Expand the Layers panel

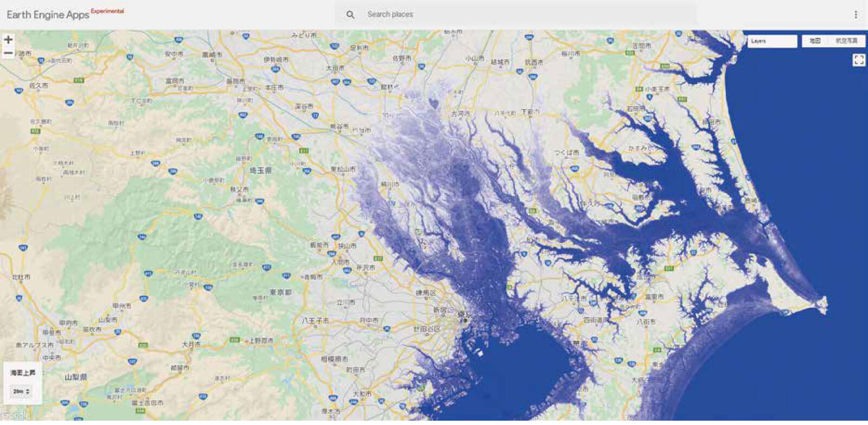[x=772, y=41]
